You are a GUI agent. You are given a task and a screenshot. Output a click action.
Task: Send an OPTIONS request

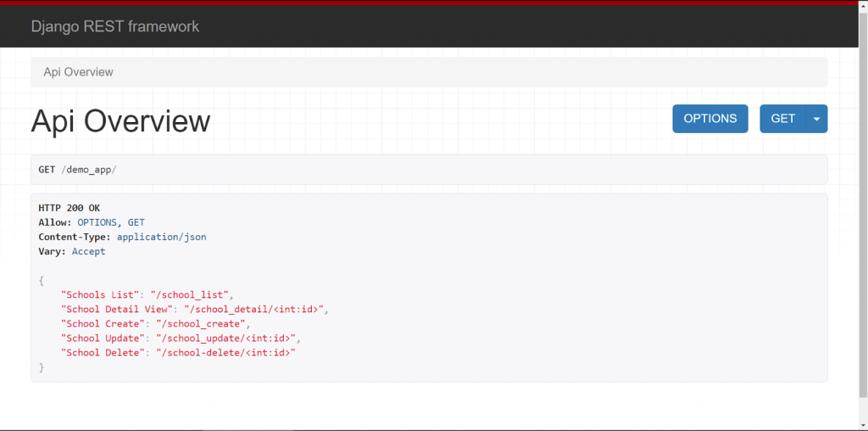tap(710, 119)
